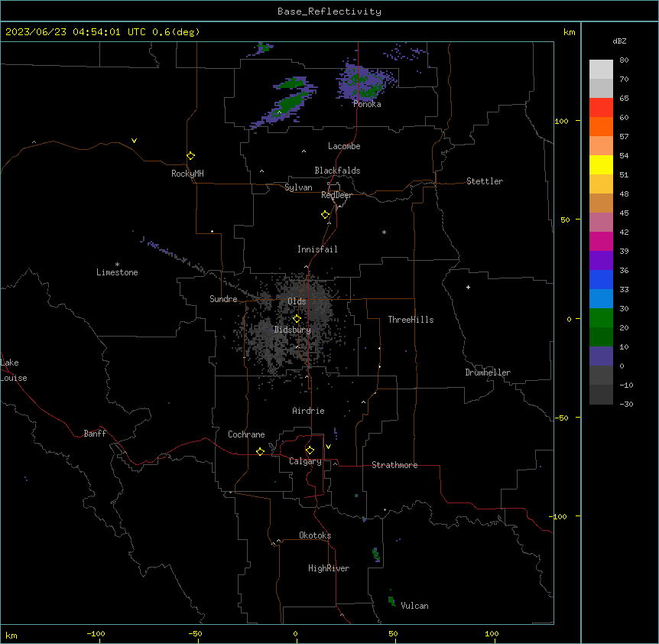Click the yellow marker below Cochrane label
Image resolution: width=659 pixels, height=644 pixels.
[x=260, y=451]
